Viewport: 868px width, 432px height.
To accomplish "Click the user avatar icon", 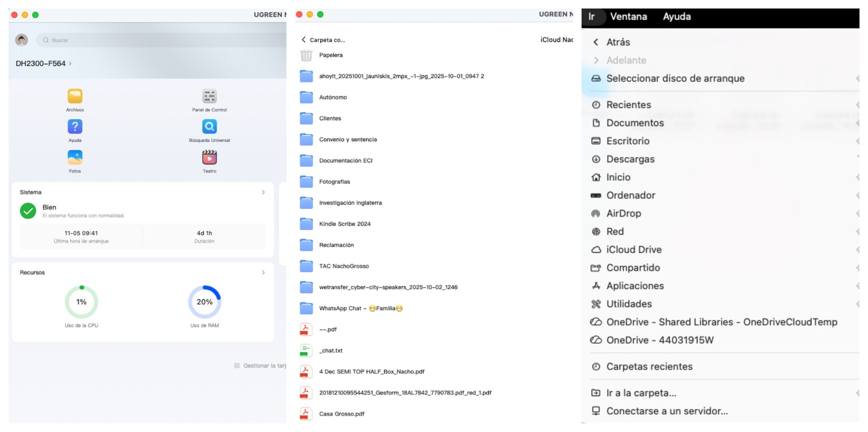I will 22,40.
